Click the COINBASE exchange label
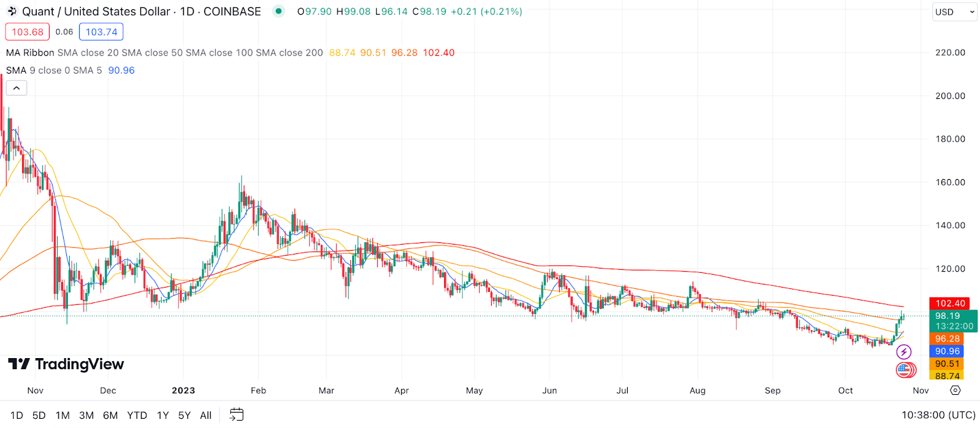Image resolution: width=980 pixels, height=428 pixels. (x=232, y=12)
